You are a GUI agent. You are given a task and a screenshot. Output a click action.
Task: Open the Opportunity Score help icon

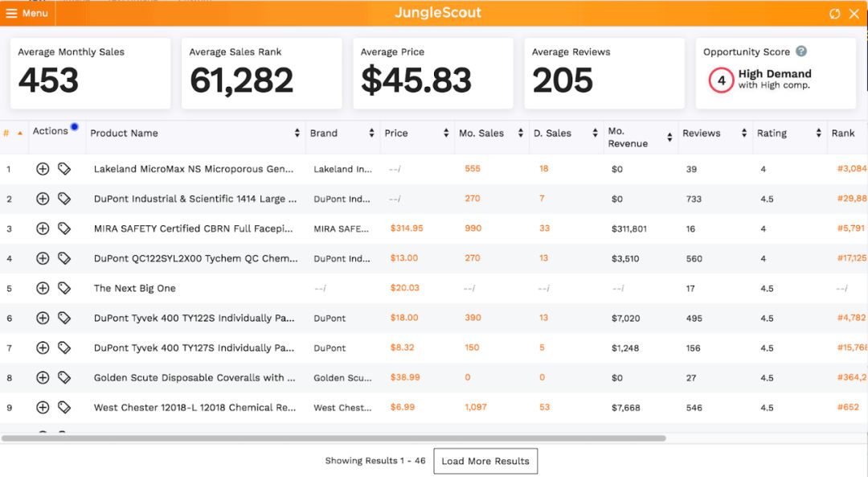tap(801, 51)
